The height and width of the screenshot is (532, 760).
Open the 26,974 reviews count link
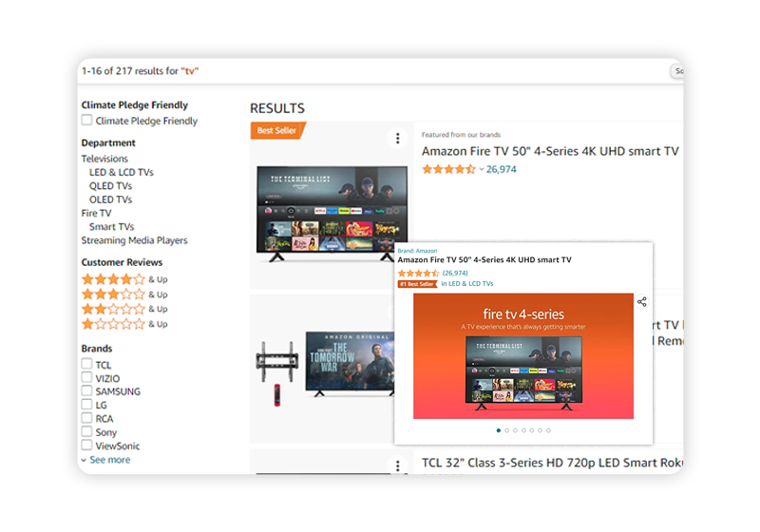pyautogui.click(x=502, y=169)
